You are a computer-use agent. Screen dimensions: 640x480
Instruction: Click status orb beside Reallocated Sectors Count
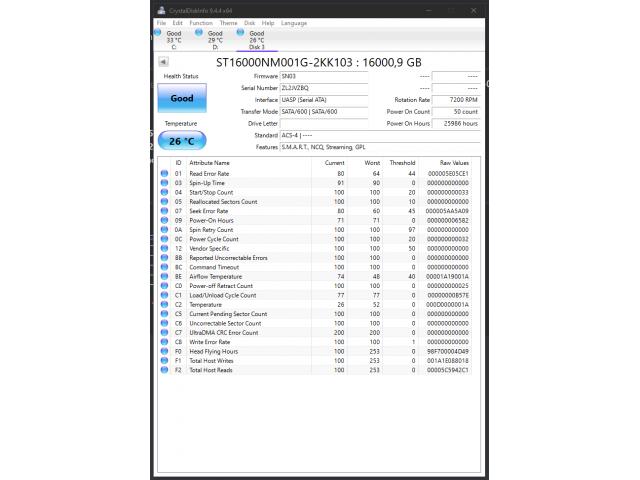[x=165, y=202]
